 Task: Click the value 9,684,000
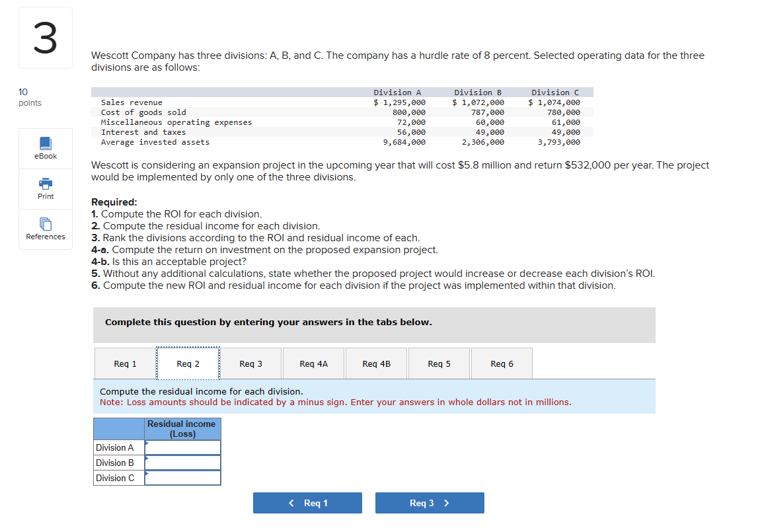[x=404, y=142]
